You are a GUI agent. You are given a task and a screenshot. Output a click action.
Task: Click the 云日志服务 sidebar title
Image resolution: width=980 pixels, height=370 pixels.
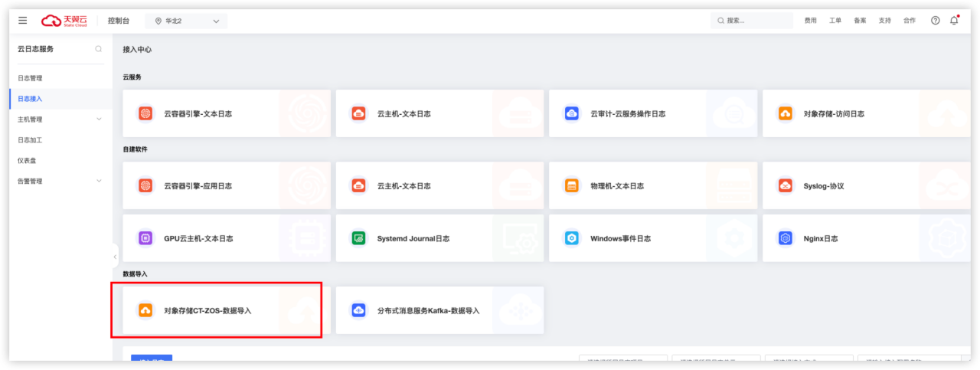35,49
